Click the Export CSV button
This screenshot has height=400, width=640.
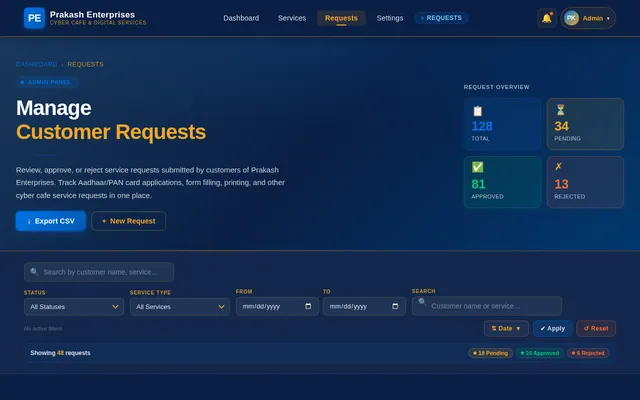pos(51,221)
